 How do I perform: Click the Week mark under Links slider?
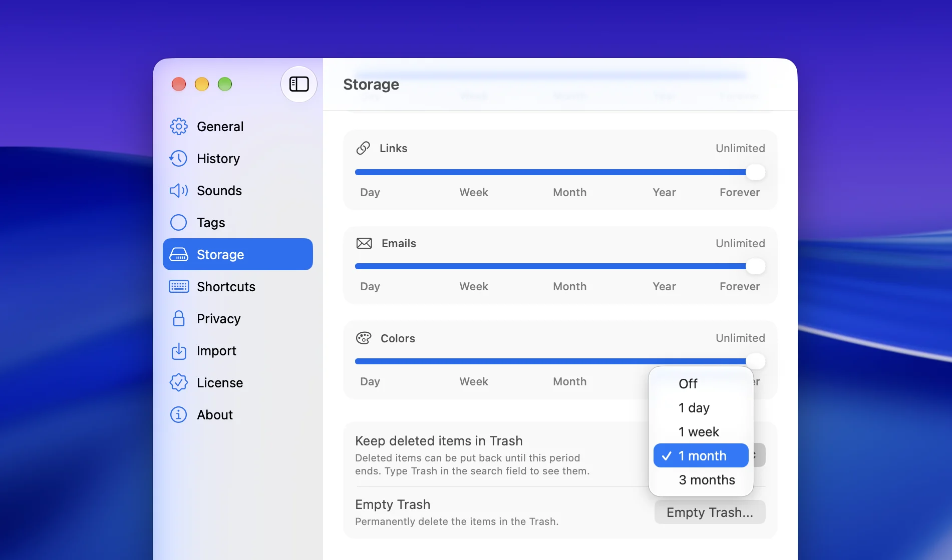[474, 193]
